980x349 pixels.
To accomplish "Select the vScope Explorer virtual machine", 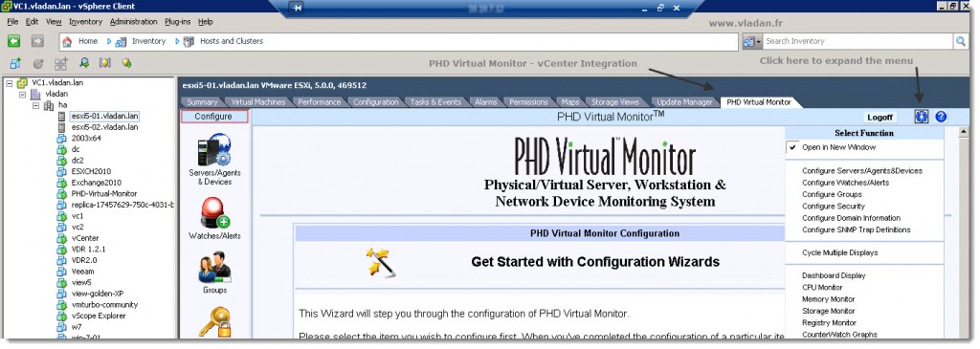I will [x=99, y=316].
